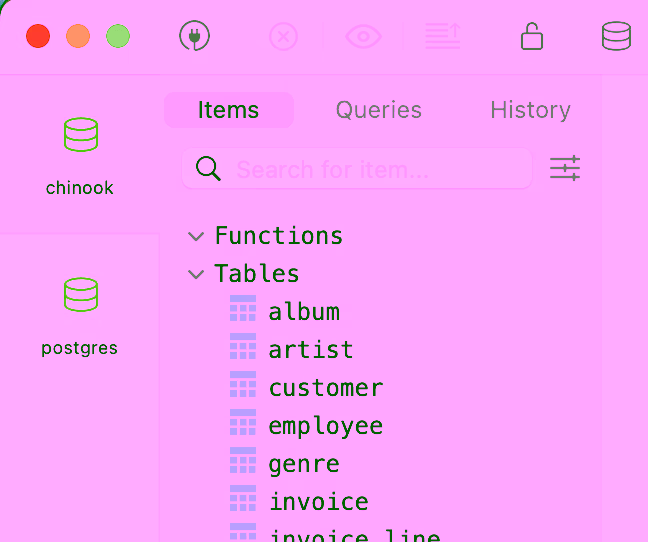This screenshot has width=648, height=542.
Task: Click the database cylinder icon in toolbar
Action: 616,37
